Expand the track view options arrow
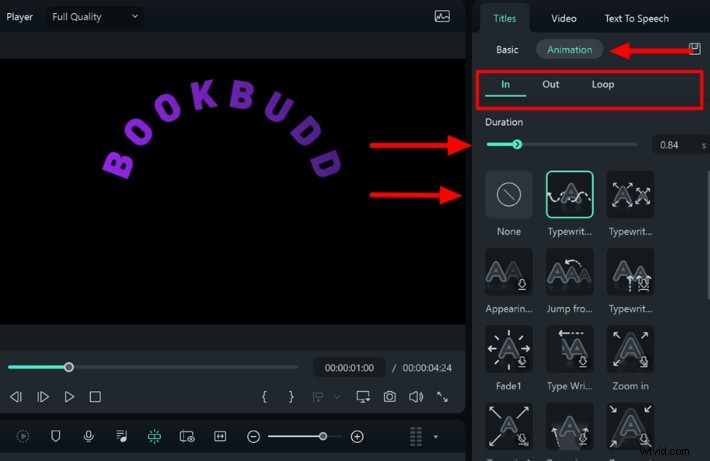710x461 pixels. pyautogui.click(x=436, y=437)
